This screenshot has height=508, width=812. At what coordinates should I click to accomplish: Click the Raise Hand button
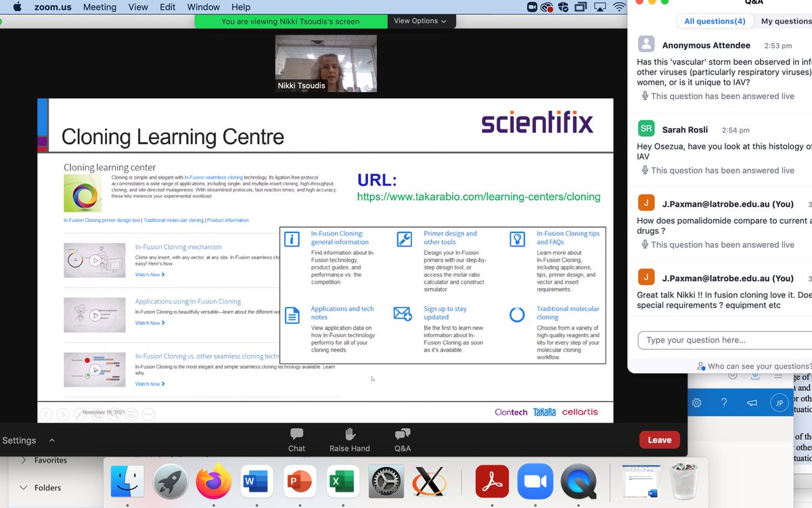349,439
